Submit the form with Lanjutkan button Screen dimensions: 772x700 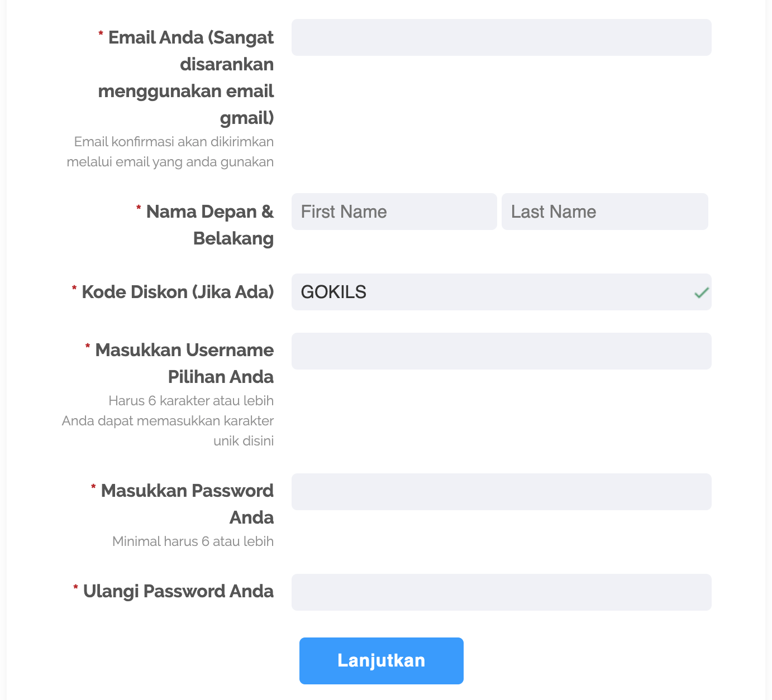coord(381,661)
